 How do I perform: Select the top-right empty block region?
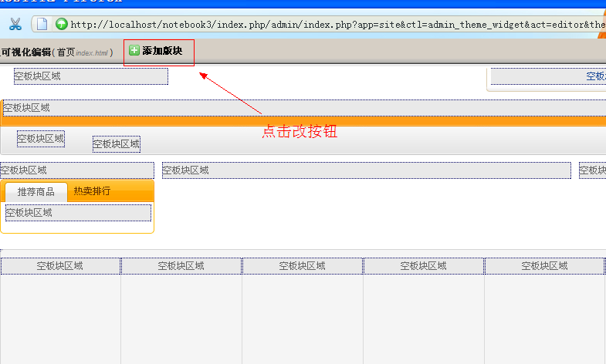pos(548,76)
